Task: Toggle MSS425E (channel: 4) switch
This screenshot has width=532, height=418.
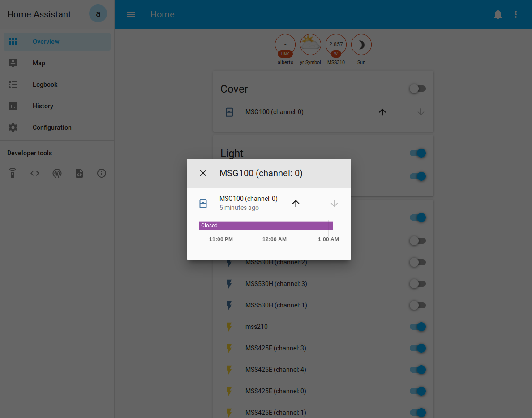Action: [418, 370]
